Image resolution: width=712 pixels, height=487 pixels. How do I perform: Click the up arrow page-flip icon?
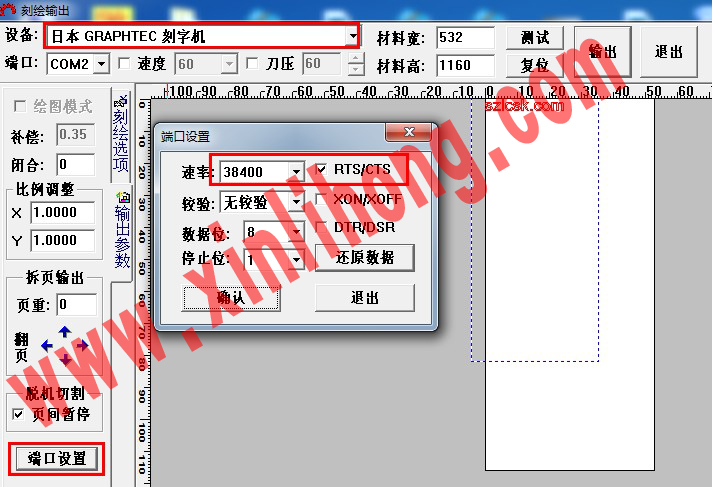65,331
